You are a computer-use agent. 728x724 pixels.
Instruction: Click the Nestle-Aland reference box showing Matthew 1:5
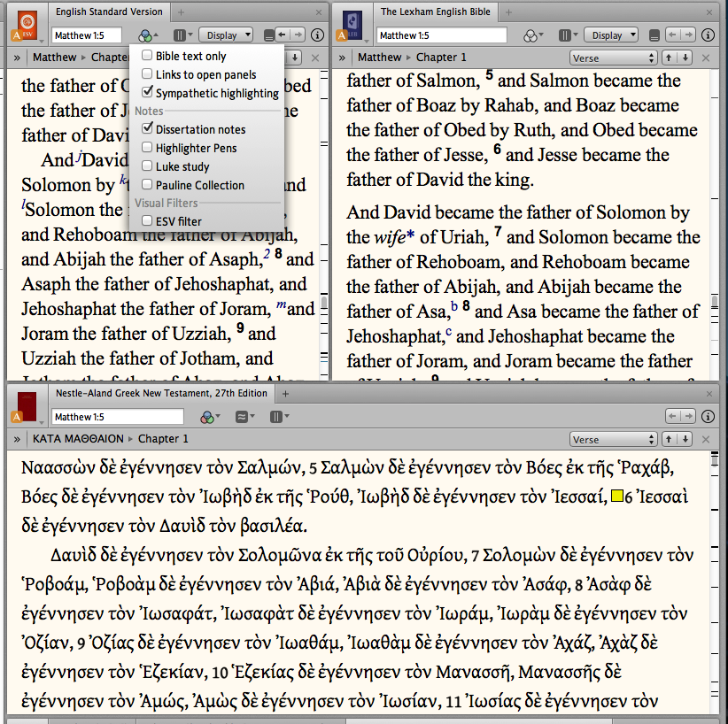pyautogui.click(x=118, y=417)
